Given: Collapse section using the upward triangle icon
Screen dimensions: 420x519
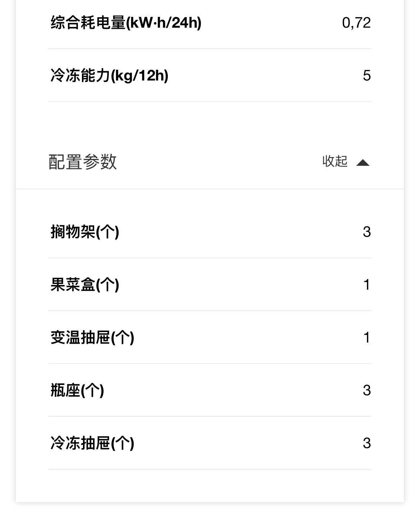Looking at the screenshot, I should (x=363, y=163).
